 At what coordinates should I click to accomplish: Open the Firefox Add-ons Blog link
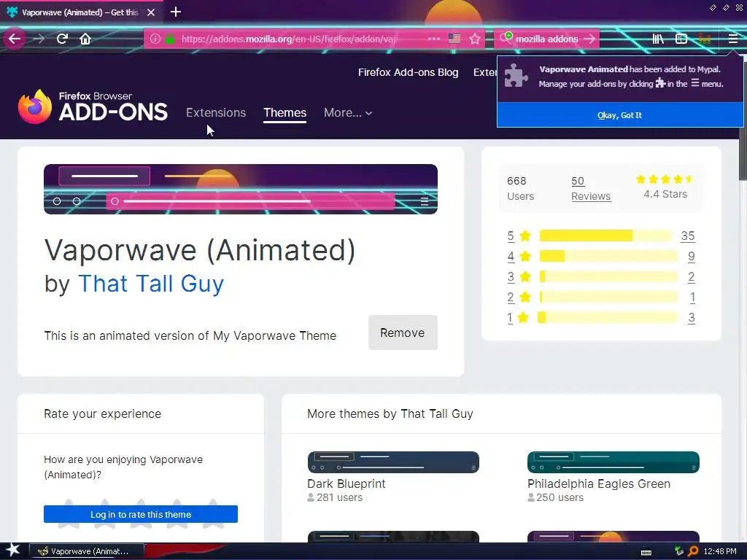pyautogui.click(x=409, y=72)
